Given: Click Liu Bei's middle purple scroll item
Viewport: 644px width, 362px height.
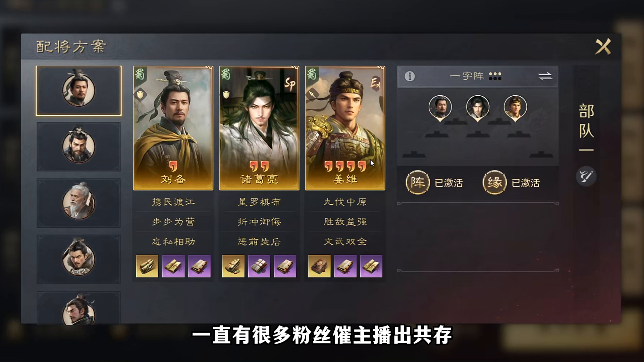Looking at the screenshot, I should (173, 266).
